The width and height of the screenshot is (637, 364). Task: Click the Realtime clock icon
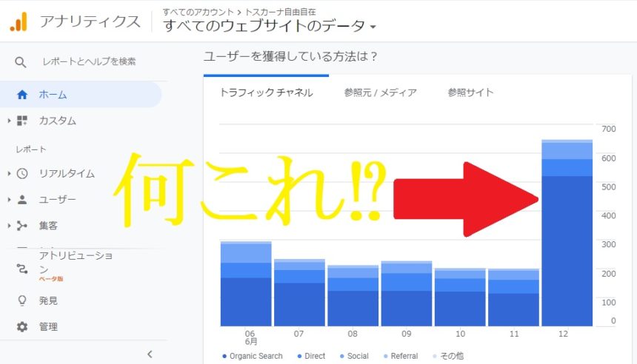[22, 174]
